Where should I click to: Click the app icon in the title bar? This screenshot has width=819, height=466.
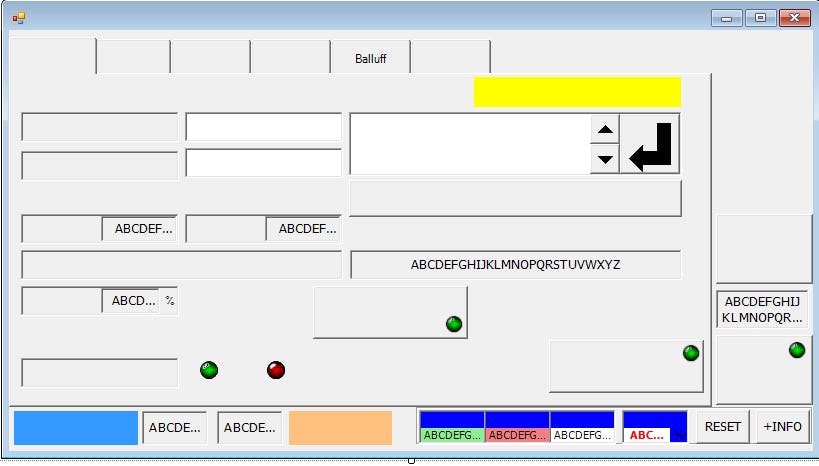[x=18, y=17]
